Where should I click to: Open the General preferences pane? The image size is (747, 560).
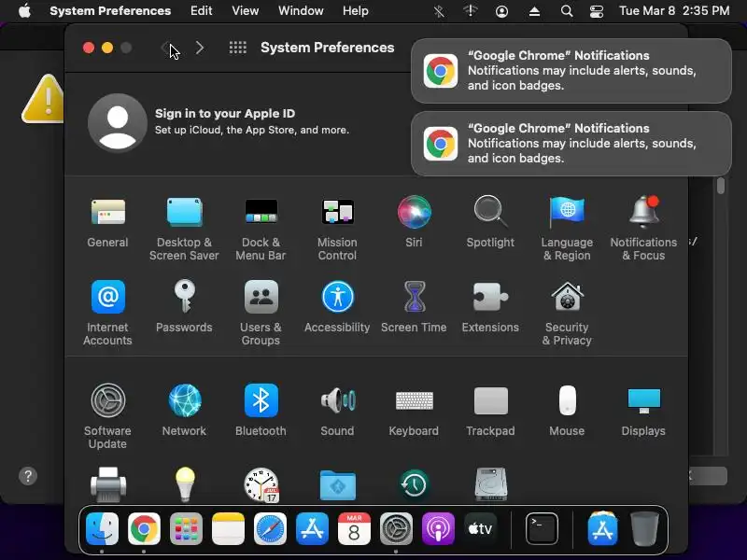pyautogui.click(x=108, y=222)
